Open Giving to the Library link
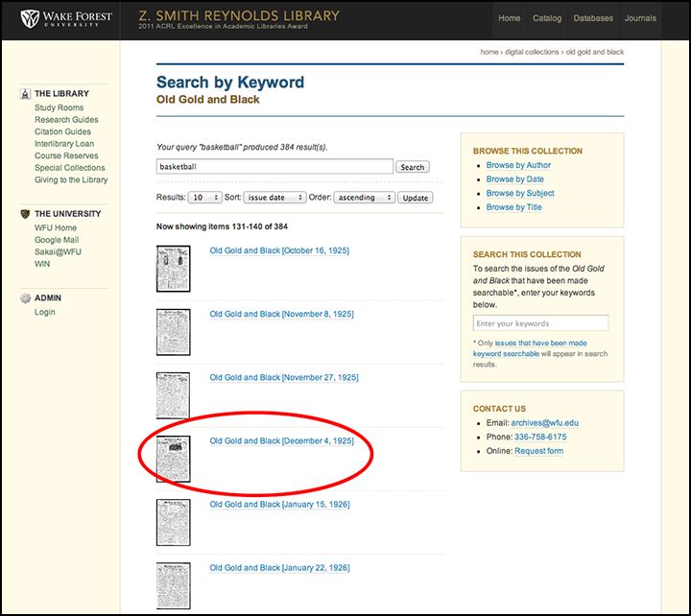This screenshot has height=616, width=691. (71, 179)
